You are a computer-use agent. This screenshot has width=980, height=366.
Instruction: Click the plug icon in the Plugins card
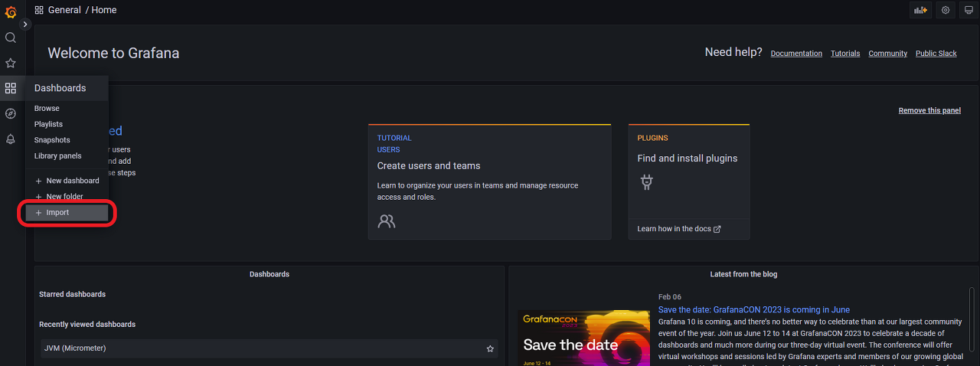click(x=646, y=182)
